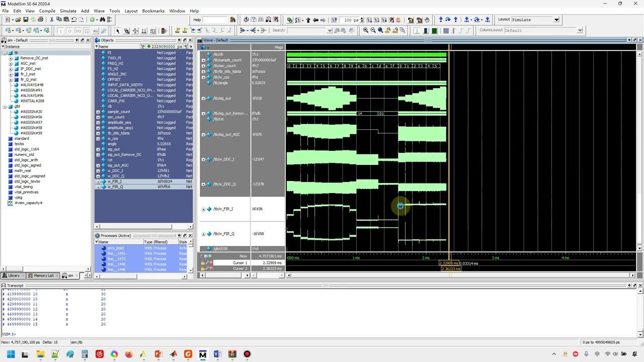Click the wave window horizontal scrollbar
This screenshot has height=362, width=644.
460,275
